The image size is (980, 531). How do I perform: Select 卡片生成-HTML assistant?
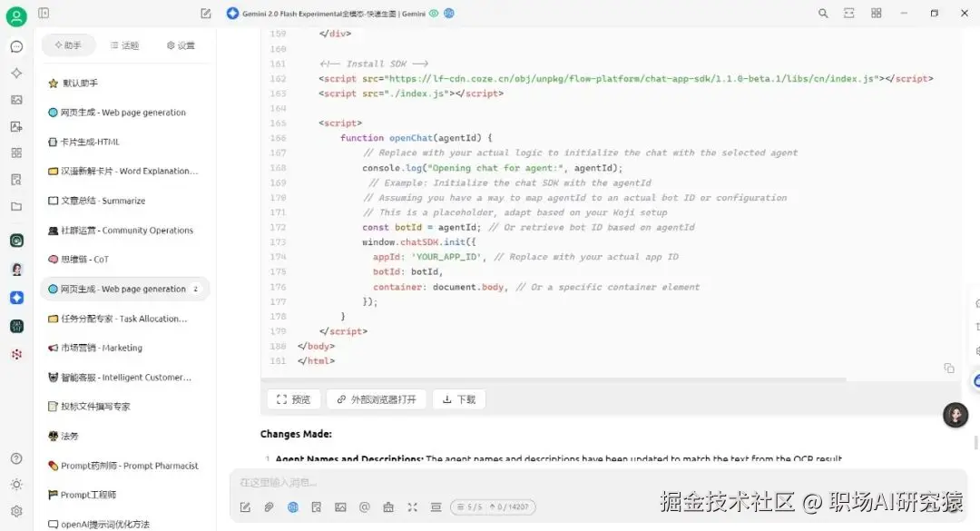coord(125,142)
